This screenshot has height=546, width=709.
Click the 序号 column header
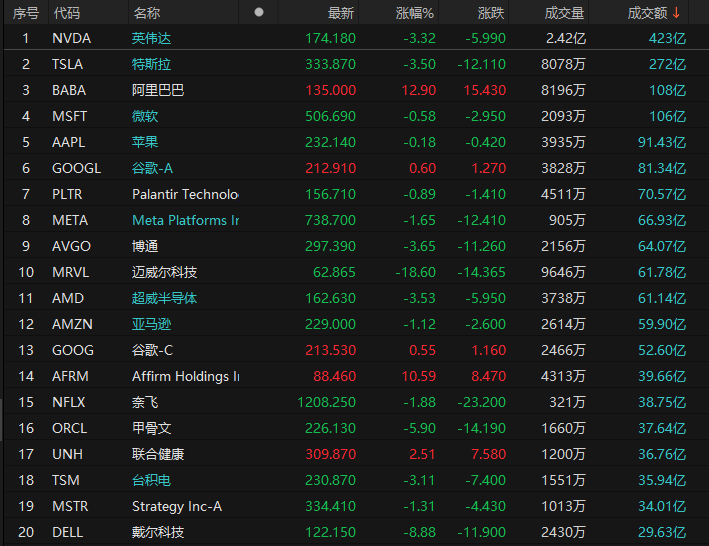[26, 13]
